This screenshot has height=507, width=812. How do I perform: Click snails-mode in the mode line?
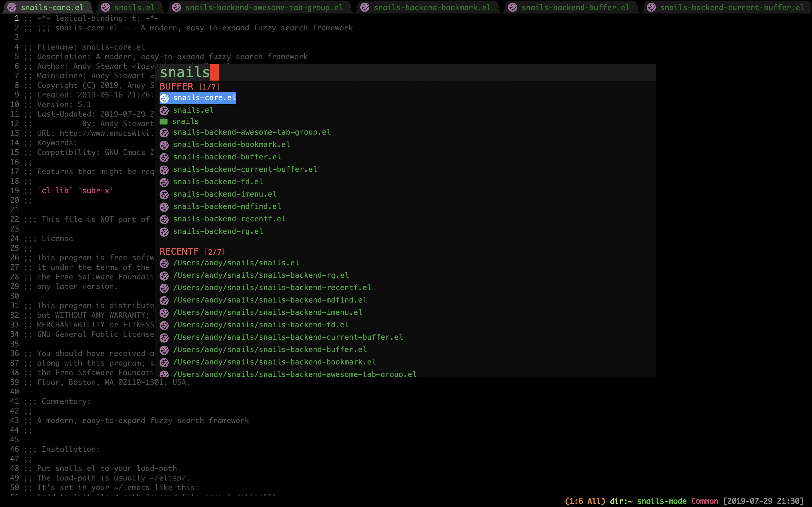[661, 501]
